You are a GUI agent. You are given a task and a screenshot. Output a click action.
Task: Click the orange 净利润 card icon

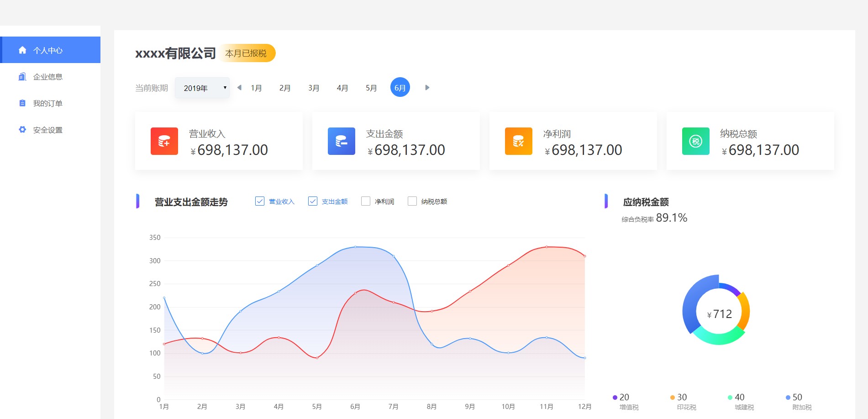(518, 141)
